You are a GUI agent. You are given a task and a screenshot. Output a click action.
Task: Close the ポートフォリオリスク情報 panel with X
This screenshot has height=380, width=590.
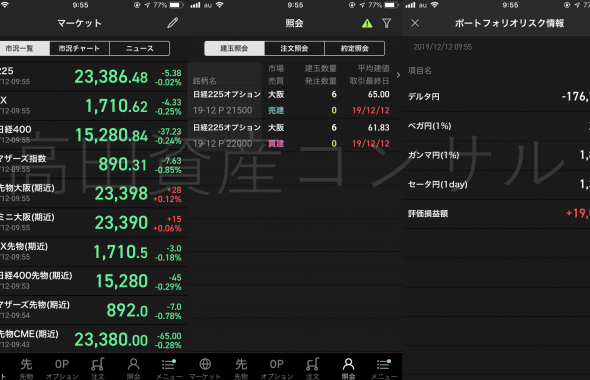[x=415, y=23]
